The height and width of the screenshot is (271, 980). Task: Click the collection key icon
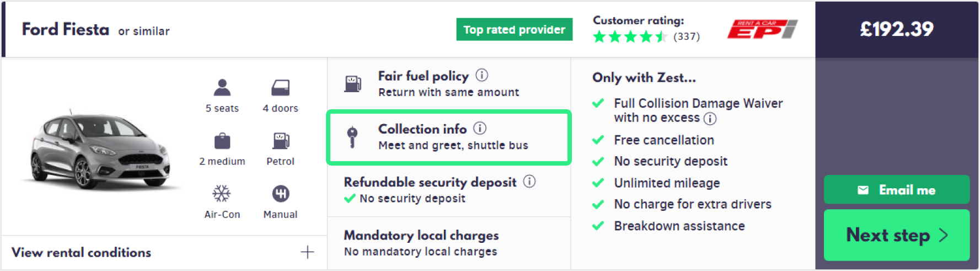352,136
